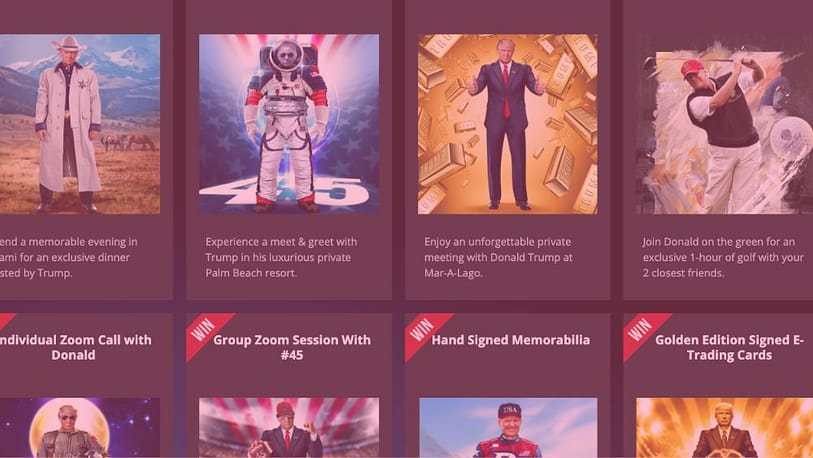Select the Hand Signed Memorabilia title
The image size is (813, 458).
coord(511,340)
